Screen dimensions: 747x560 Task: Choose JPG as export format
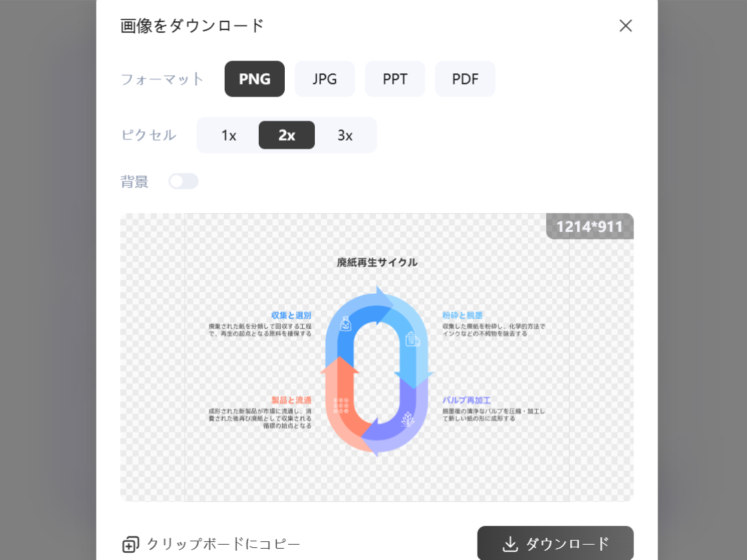point(325,79)
